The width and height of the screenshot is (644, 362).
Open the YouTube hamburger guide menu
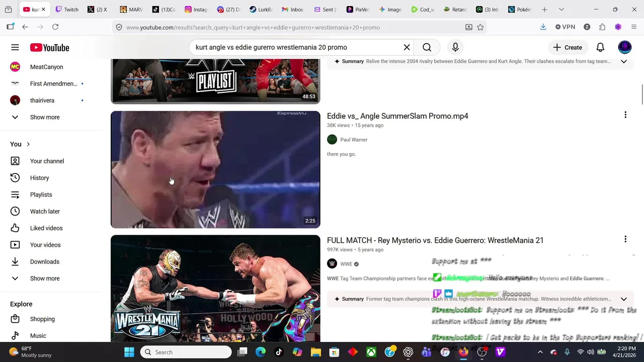click(x=15, y=47)
